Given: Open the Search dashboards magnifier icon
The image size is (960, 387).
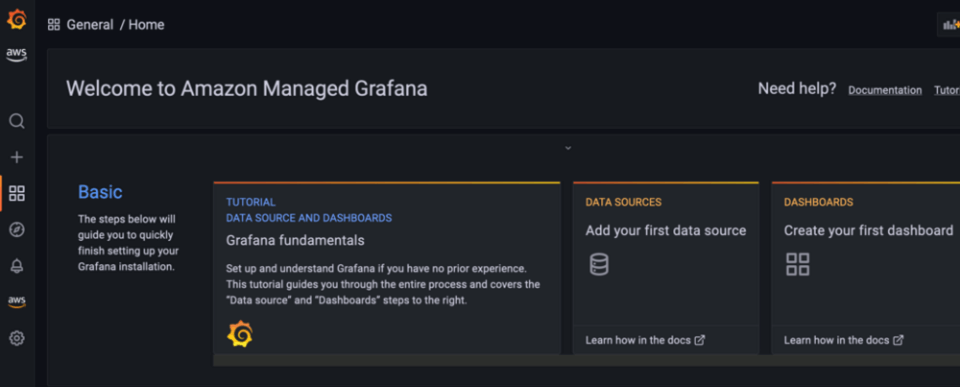Looking at the screenshot, I should (17, 121).
